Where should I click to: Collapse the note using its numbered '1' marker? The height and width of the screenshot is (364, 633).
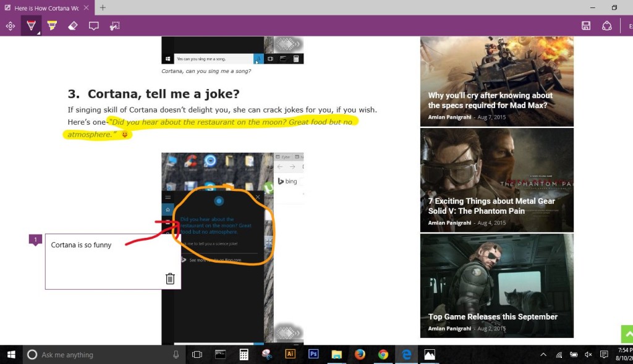pos(35,239)
